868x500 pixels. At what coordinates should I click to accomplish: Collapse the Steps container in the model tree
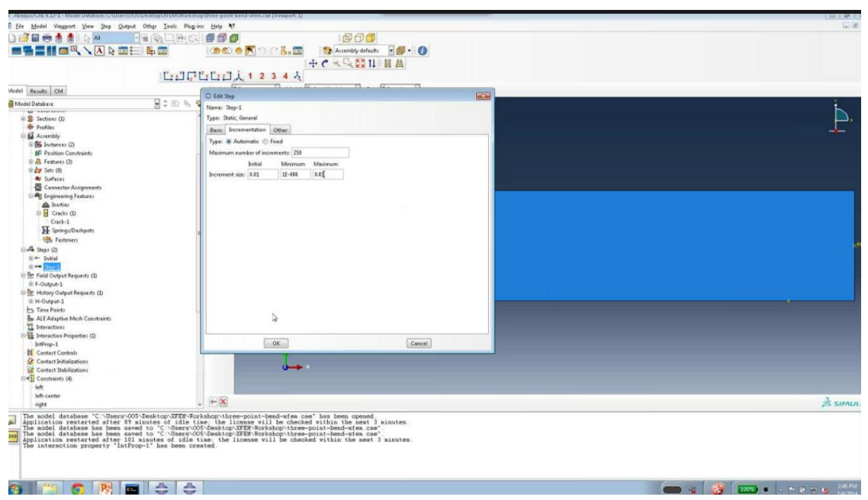pos(24,250)
